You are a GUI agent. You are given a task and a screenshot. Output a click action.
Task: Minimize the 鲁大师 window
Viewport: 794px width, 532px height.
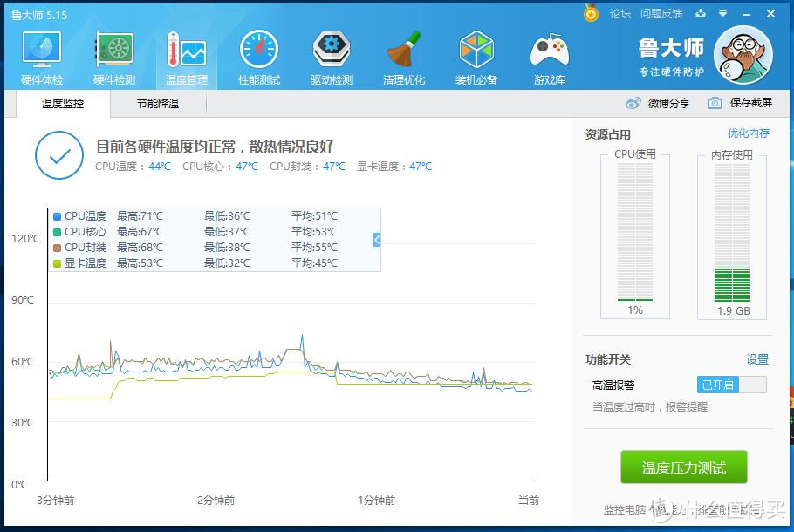tap(746, 14)
